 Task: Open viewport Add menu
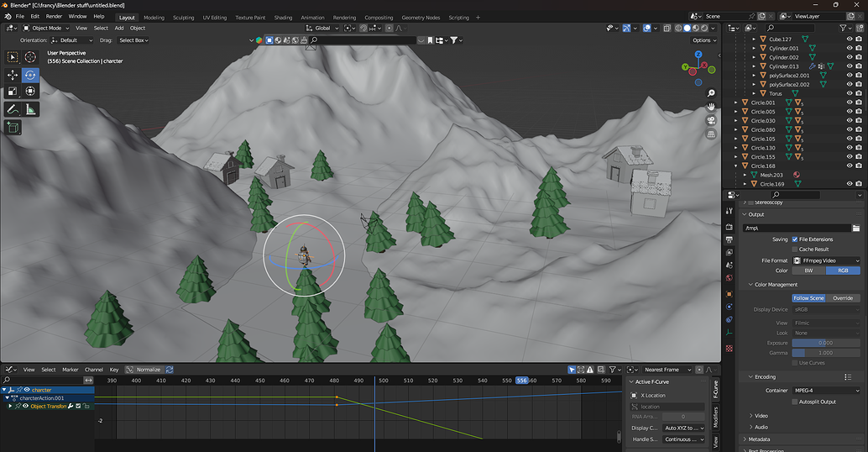[119, 29]
